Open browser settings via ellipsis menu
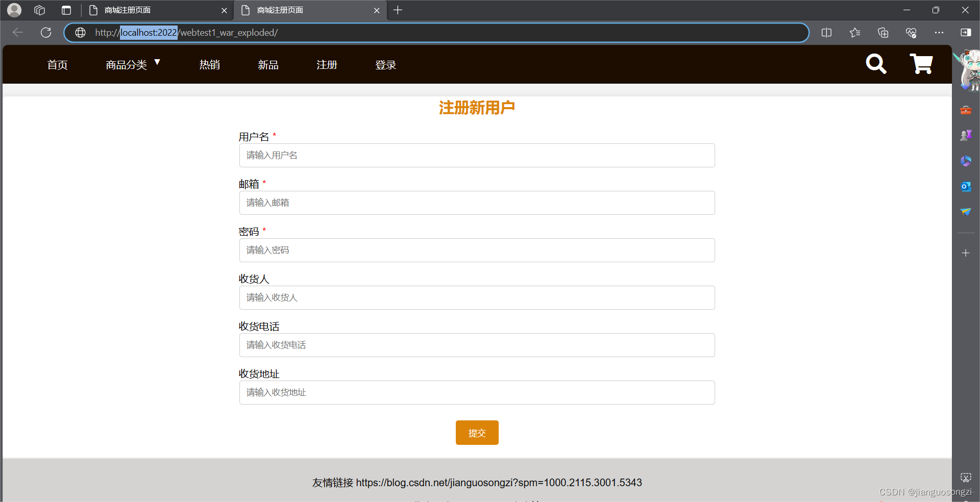 coord(940,32)
